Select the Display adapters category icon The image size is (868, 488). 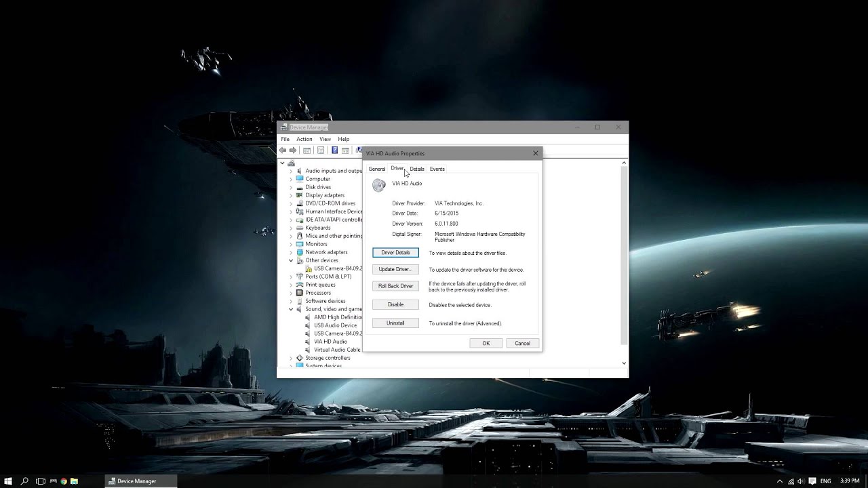(300, 195)
